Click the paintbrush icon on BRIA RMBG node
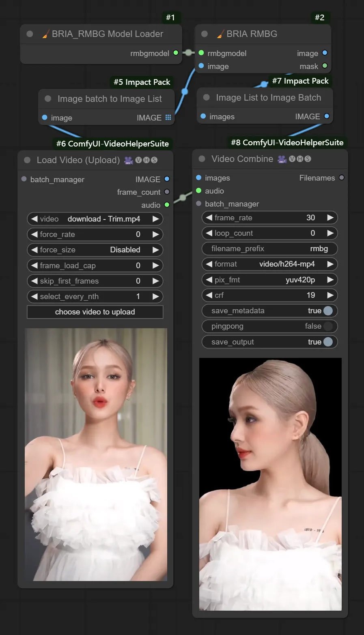Screen dimensions: 364x635 [x=222, y=34]
